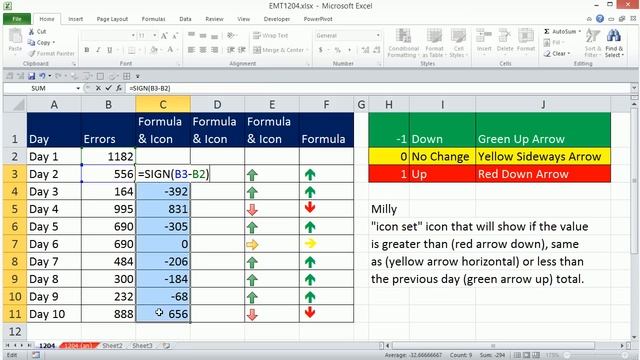Open Excel Help question mark icon
640x360 pixels.
click(600, 19)
